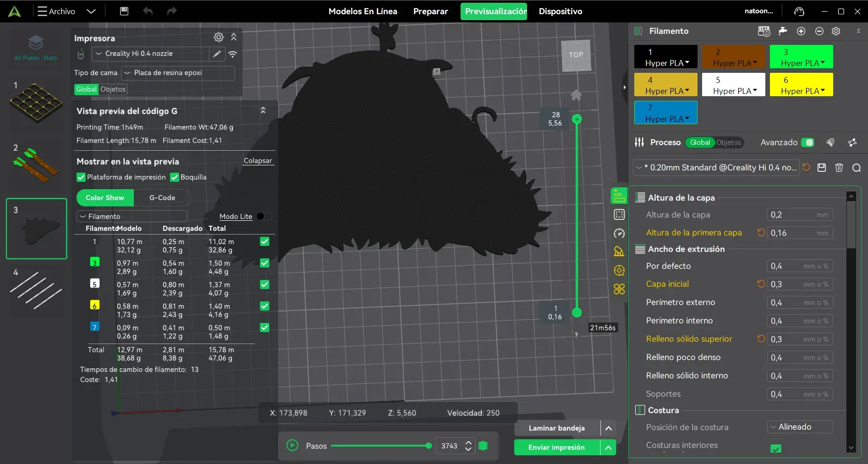
Task: Click the save project icon
Action: (124, 11)
